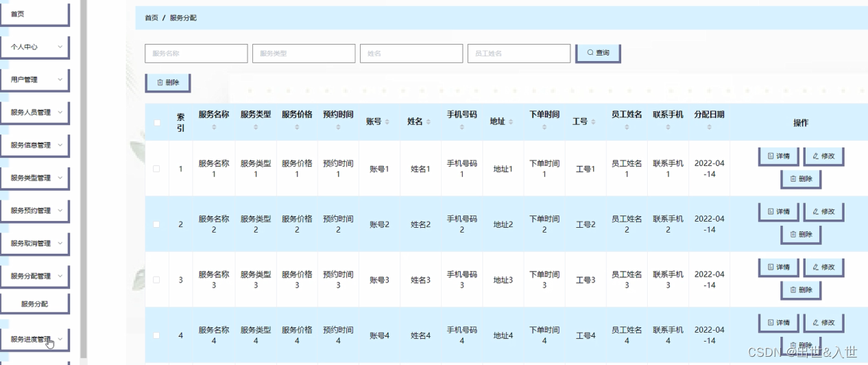Check the checkbox for row 2
Screen dimensions: 868x365
[x=157, y=224]
